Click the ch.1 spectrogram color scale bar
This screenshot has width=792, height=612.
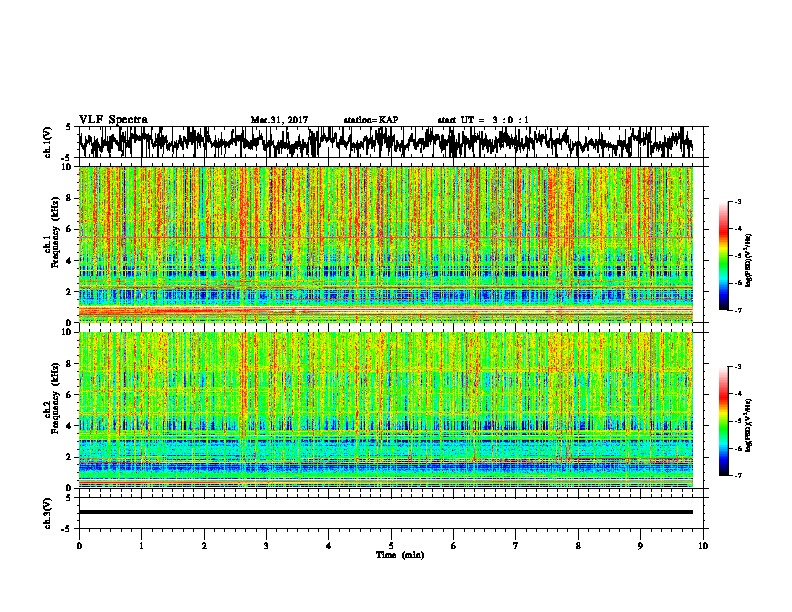tap(723, 256)
